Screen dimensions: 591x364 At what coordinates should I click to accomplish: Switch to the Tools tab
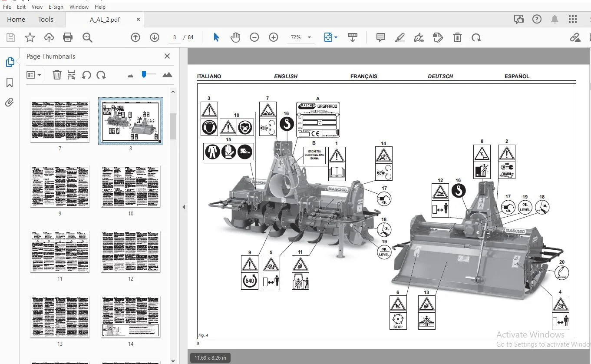point(46,19)
